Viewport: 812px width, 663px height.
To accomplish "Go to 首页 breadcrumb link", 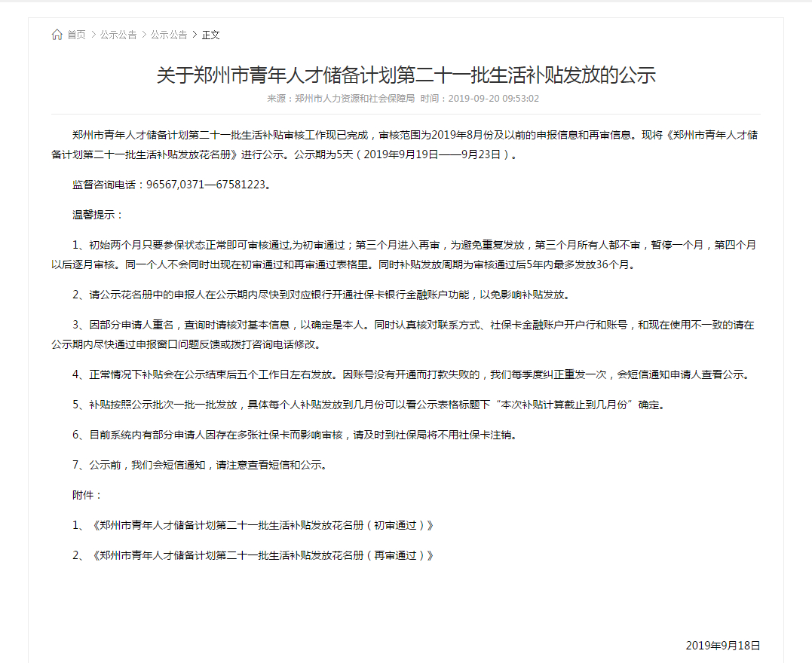I will point(77,35).
